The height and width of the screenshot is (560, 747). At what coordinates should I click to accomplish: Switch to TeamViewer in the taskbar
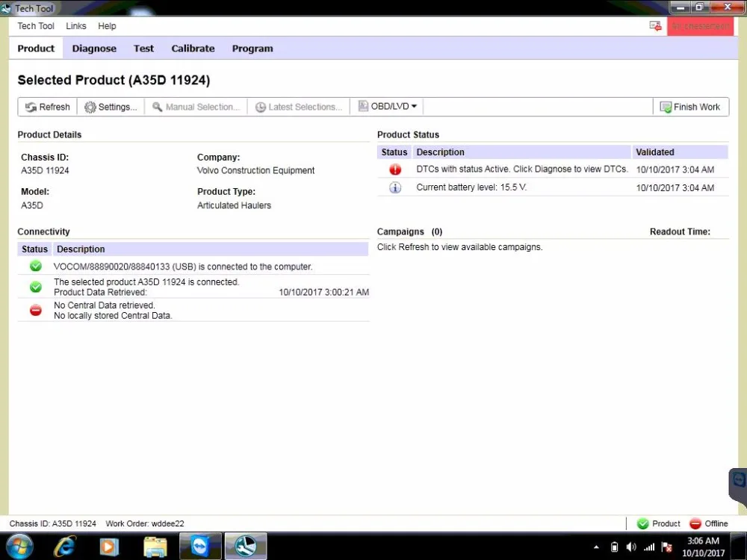point(200,547)
